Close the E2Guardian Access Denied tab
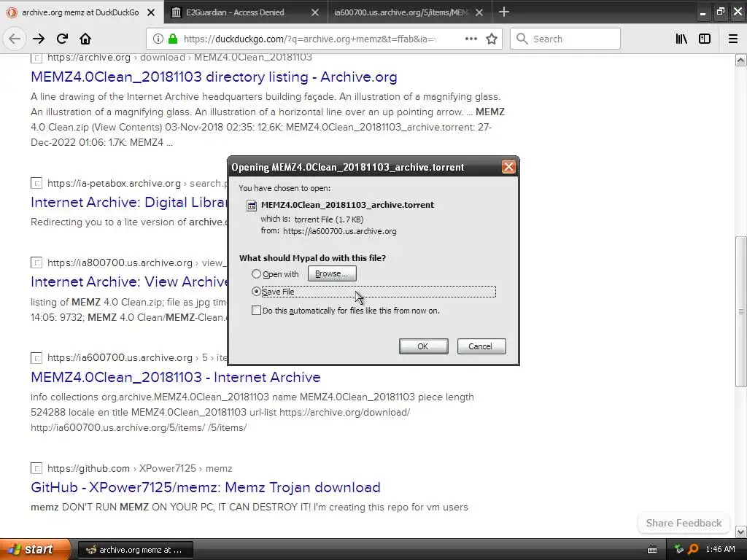Image resolution: width=747 pixels, height=560 pixels. pyautogui.click(x=315, y=12)
